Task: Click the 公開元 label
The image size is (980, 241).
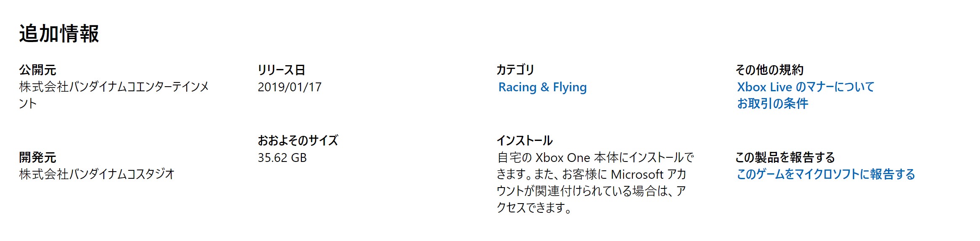Action: (37, 70)
